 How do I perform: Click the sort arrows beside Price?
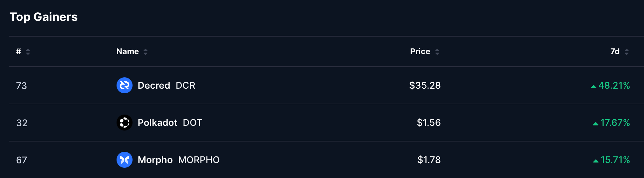coord(437,51)
